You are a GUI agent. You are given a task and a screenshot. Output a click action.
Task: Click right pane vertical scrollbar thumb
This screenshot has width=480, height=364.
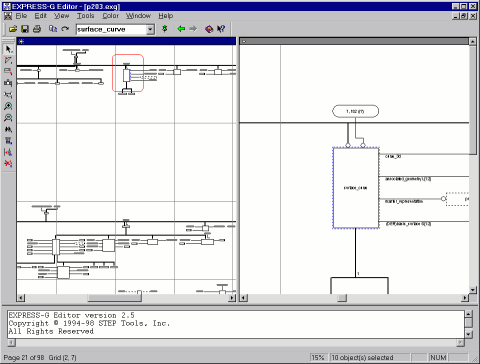coord(473,100)
